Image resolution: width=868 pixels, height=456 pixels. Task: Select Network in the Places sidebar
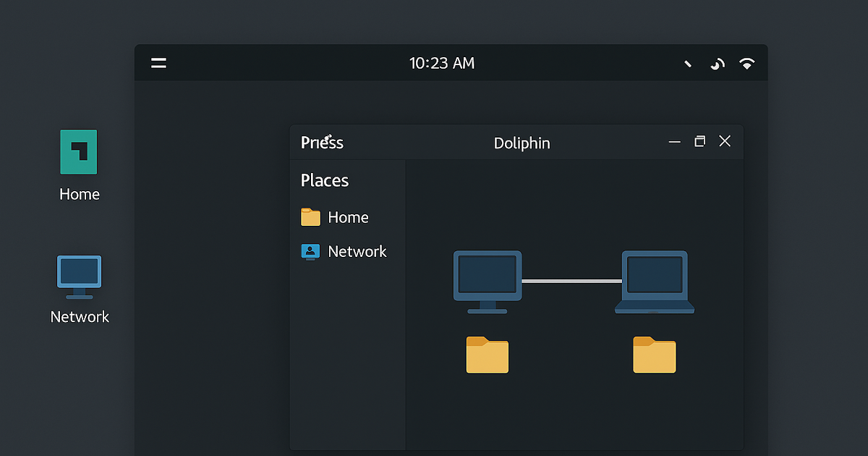pos(357,251)
